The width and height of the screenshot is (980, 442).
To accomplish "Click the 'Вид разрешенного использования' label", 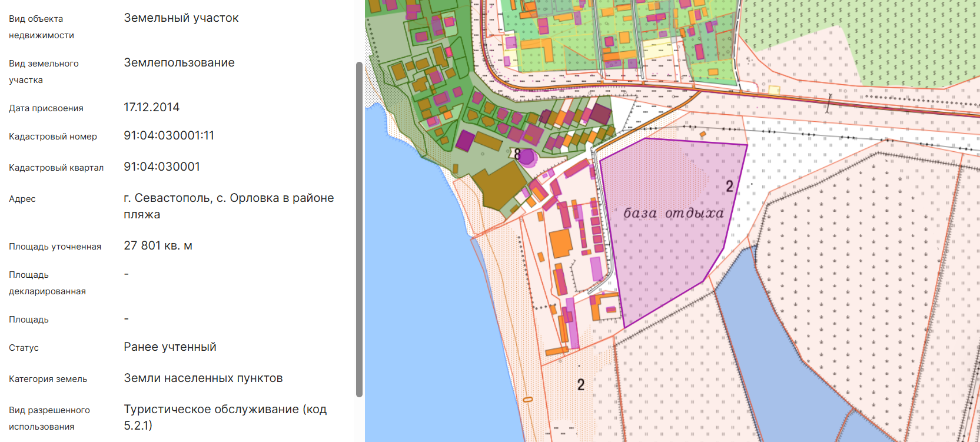I will 49,418.
